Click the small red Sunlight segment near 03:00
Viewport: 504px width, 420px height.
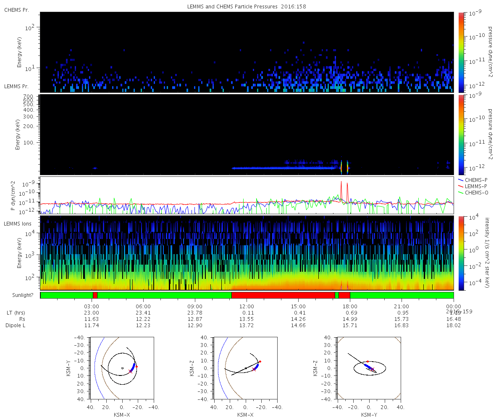[x=95, y=295]
